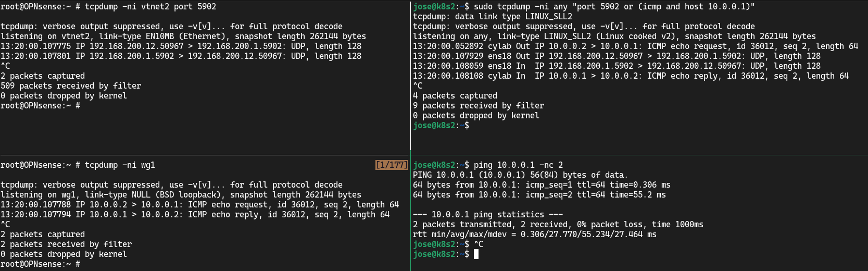Click the '509 packets received by filter' line

(x=71, y=86)
